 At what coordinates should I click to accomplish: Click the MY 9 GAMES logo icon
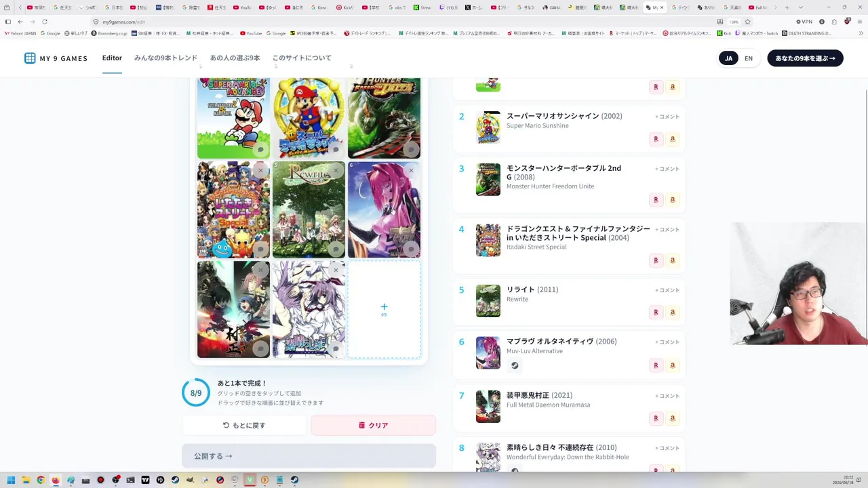30,58
